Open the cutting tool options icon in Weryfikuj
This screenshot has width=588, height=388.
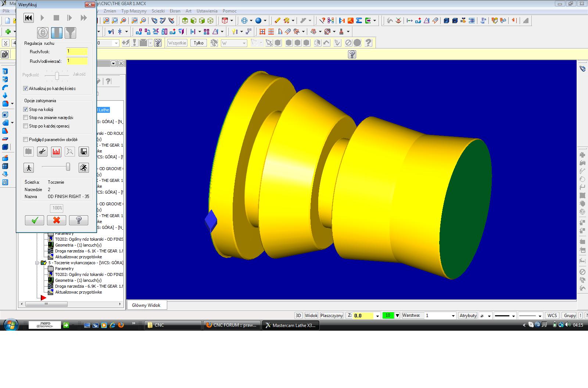click(42, 151)
